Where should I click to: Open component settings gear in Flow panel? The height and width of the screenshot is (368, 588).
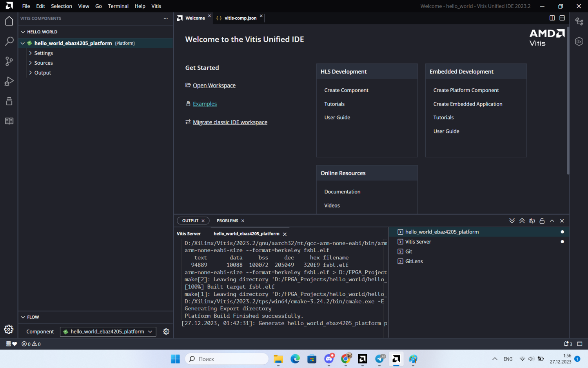[x=166, y=332]
